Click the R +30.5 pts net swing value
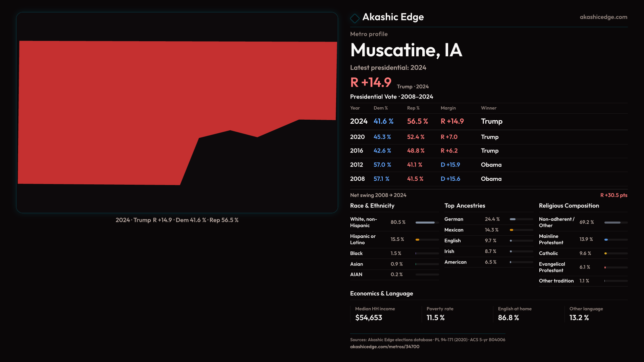Image resolution: width=644 pixels, height=362 pixels. pos(613,195)
